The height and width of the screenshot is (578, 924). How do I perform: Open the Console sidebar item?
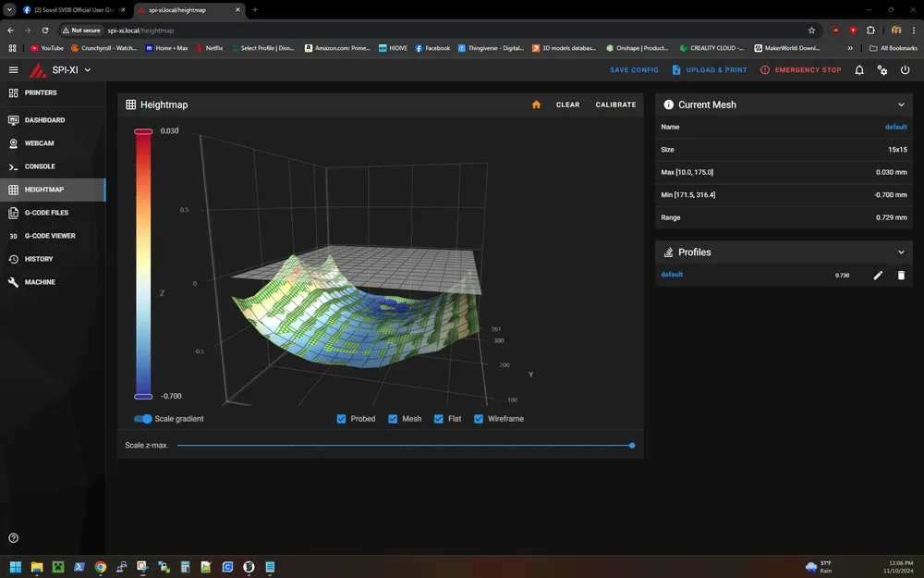click(40, 166)
